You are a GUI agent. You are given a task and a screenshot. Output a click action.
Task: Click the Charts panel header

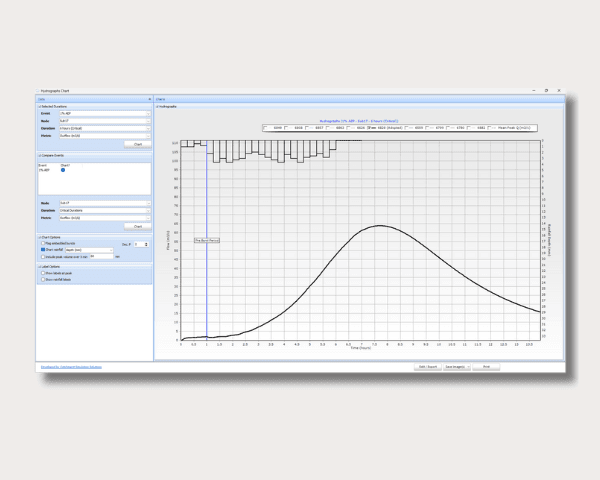pos(359,99)
